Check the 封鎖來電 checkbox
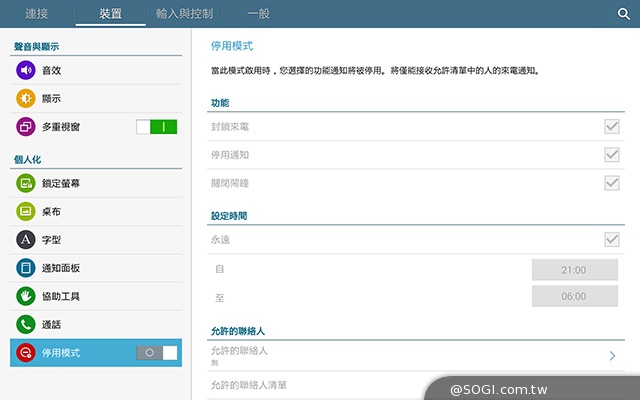The height and width of the screenshot is (400, 640). click(x=612, y=127)
